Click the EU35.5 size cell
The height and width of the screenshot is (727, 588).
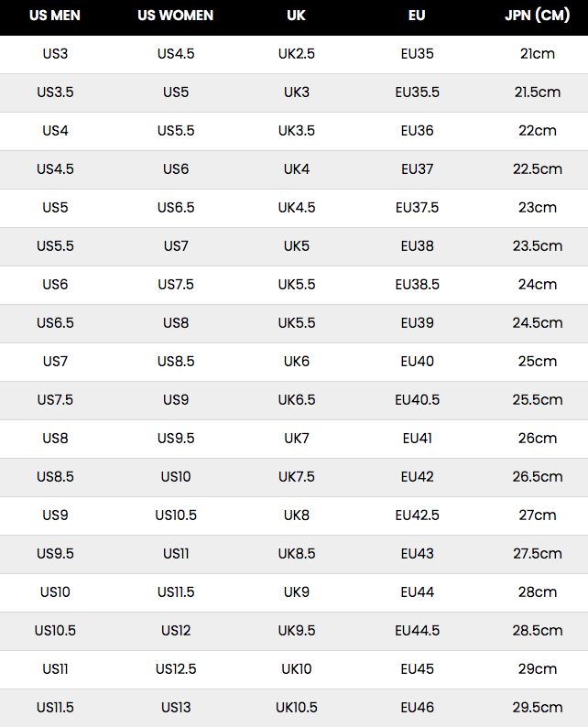(417, 92)
